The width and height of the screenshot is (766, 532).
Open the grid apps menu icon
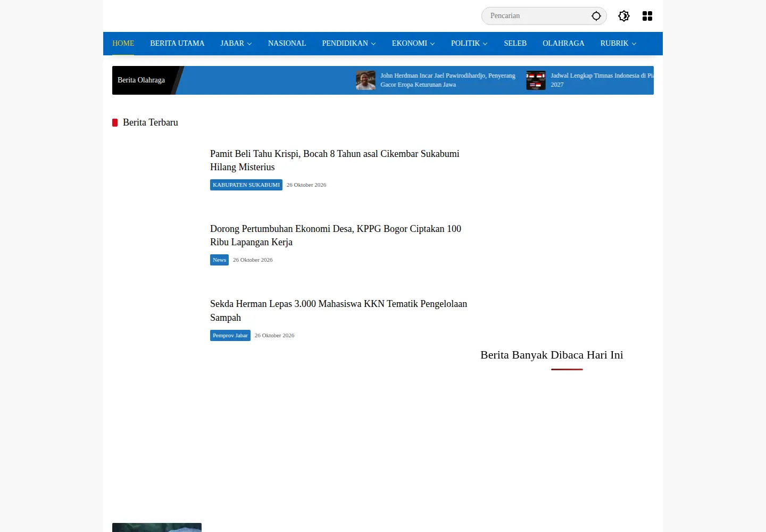coord(647,16)
